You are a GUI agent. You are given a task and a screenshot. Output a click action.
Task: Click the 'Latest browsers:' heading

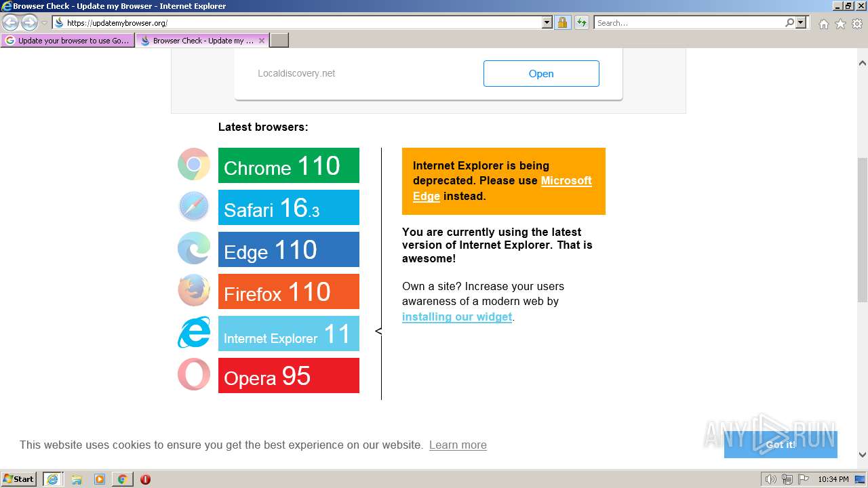click(263, 127)
